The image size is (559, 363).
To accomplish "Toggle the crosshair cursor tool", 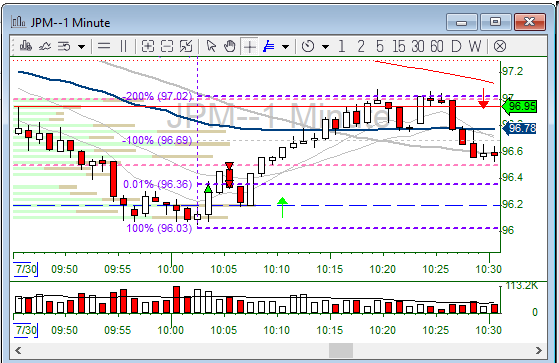I will point(250,46).
